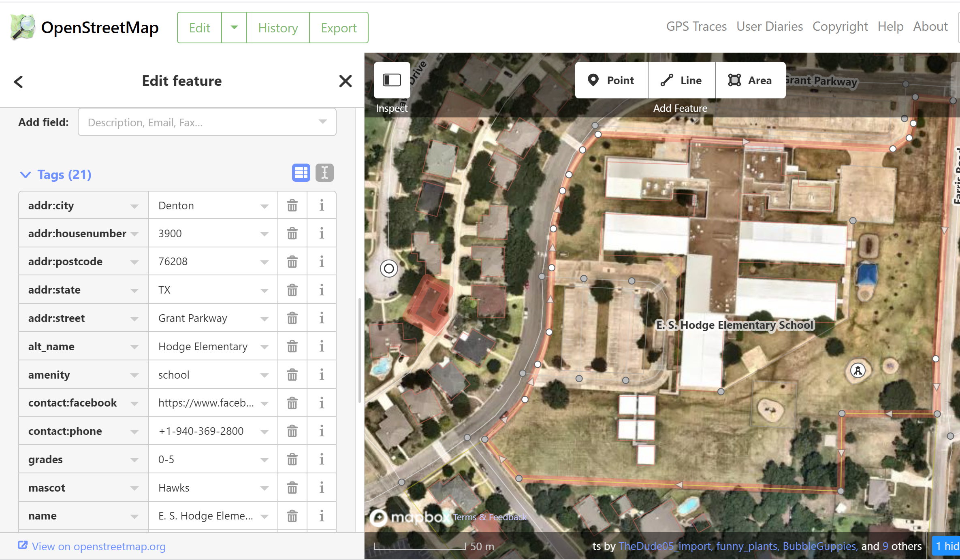Screen dimensions: 960x560
Task: Click the tag panel vertical scrollbar
Action: coord(359,350)
